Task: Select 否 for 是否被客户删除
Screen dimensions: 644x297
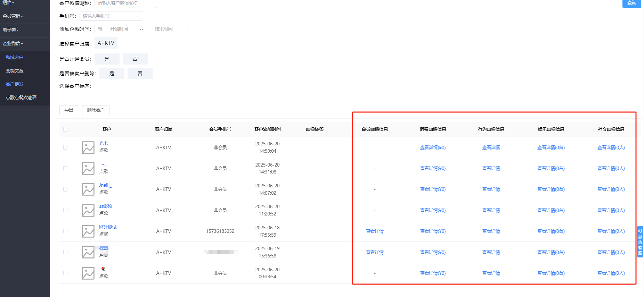Action: tap(140, 74)
